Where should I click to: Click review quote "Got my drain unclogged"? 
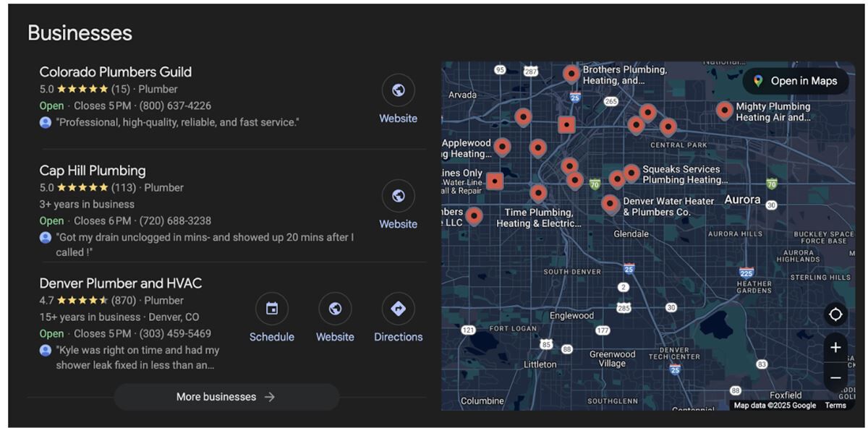pyautogui.click(x=205, y=244)
